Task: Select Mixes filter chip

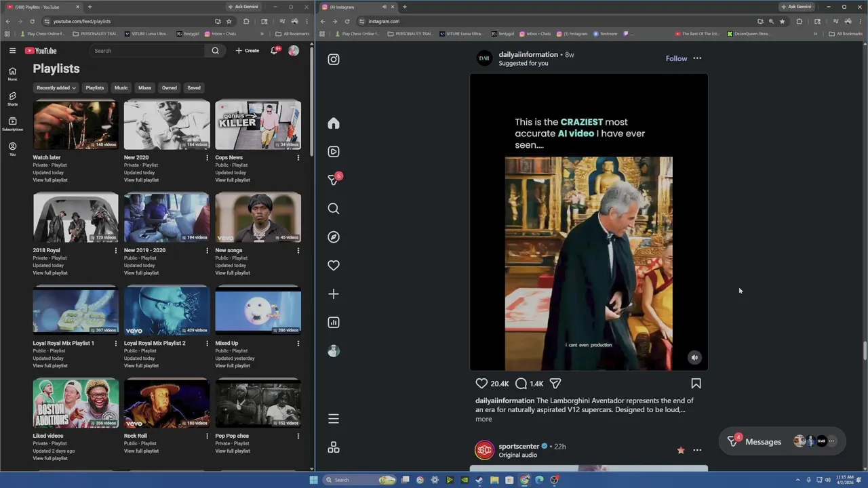Action: click(x=145, y=87)
